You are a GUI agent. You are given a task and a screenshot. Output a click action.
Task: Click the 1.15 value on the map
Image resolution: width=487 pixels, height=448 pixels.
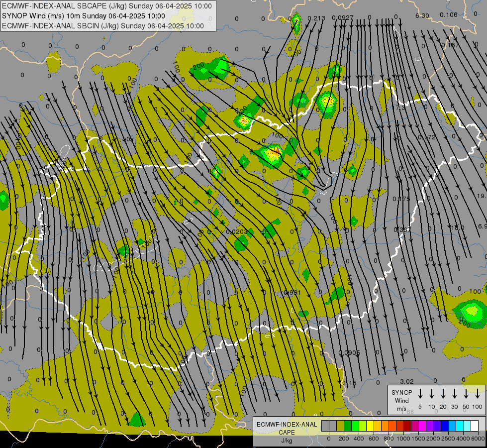click(350, 383)
